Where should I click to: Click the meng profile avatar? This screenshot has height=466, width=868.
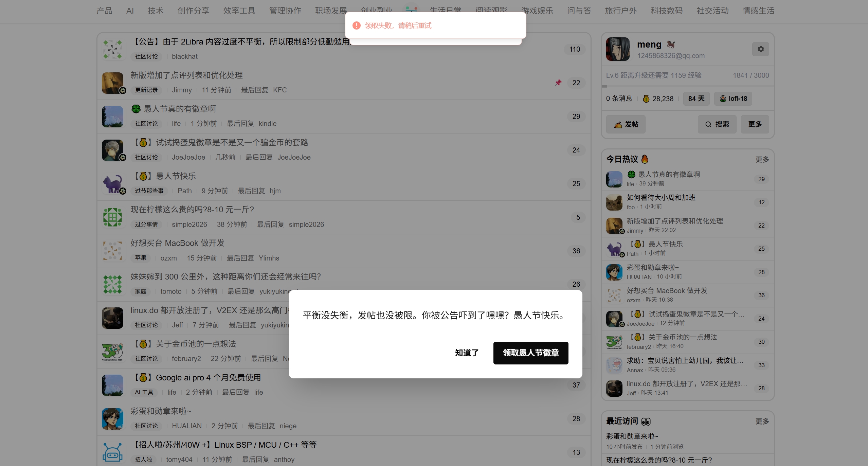tap(617, 49)
